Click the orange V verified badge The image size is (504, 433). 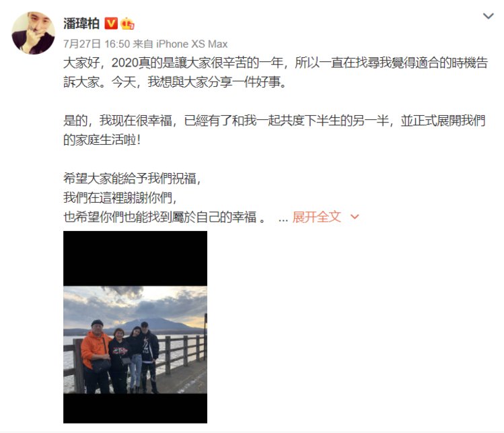pyautogui.click(x=111, y=24)
